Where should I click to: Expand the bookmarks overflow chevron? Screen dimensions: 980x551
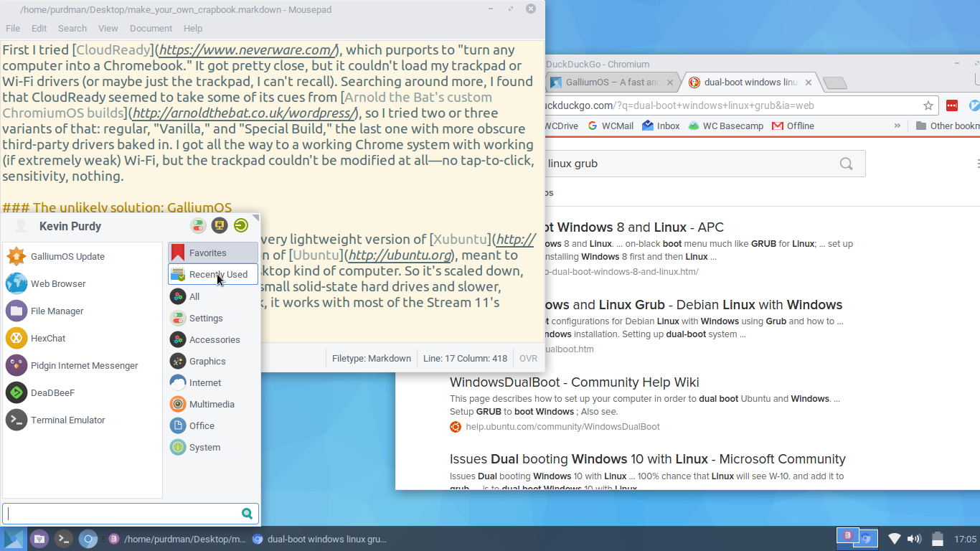[897, 126]
